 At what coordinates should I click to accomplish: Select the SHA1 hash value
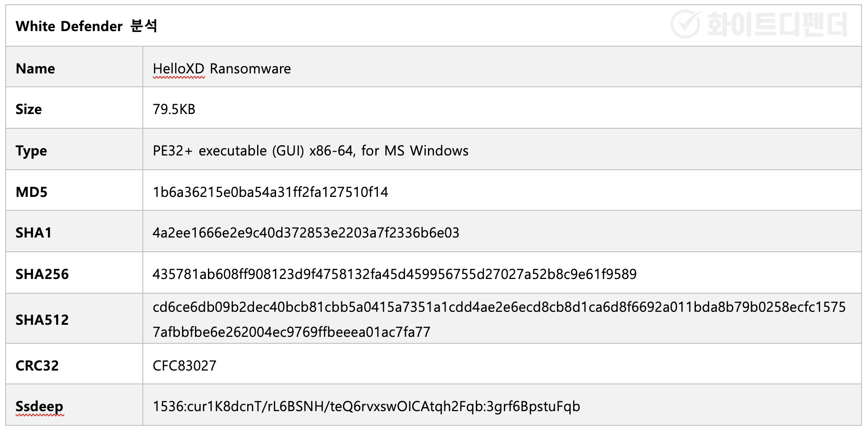[x=306, y=233]
